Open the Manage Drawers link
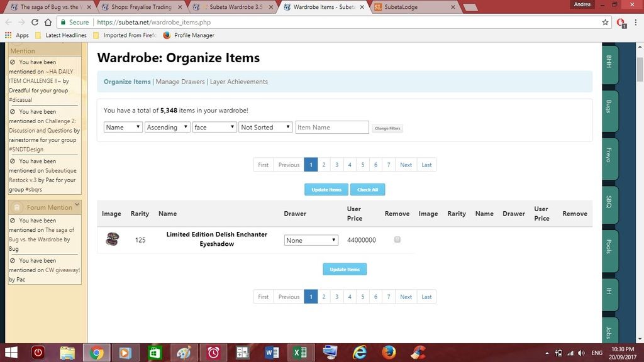644x362 pixels. click(x=180, y=82)
